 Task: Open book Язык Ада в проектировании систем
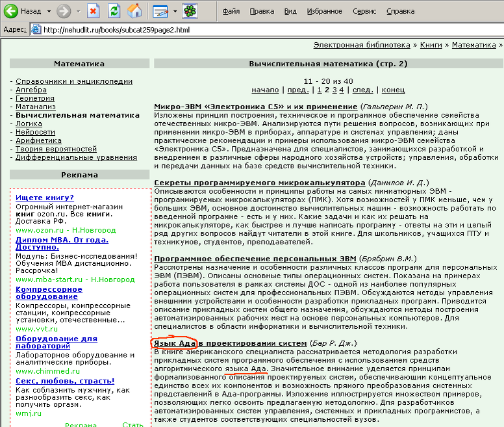tap(230, 343)
